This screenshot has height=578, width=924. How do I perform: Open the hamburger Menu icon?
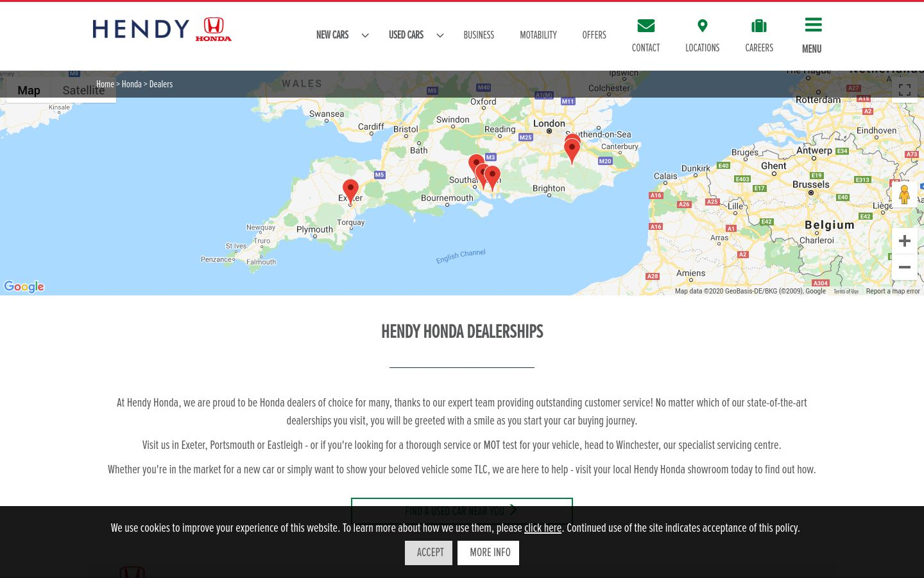[x=813, y=25]
